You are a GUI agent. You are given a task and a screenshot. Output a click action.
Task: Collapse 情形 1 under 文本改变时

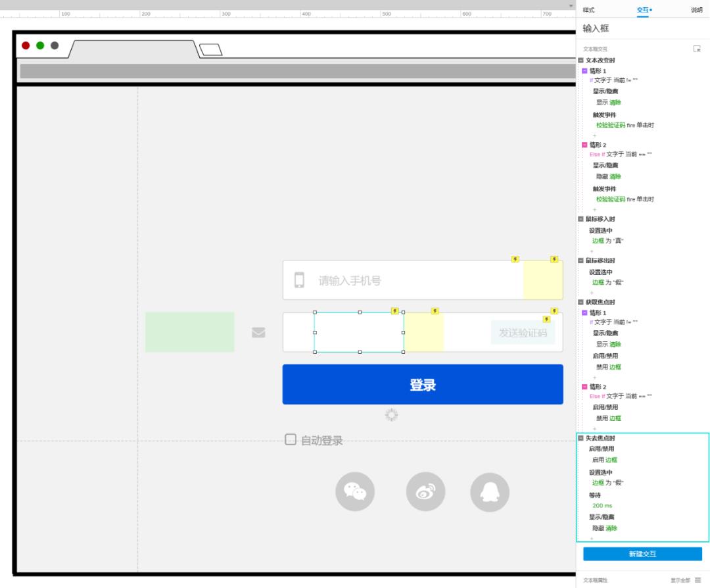(x=584, y=70)
